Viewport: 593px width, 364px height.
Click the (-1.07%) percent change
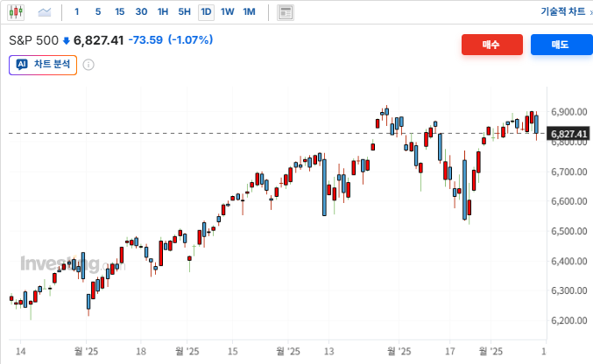point(191,40)
